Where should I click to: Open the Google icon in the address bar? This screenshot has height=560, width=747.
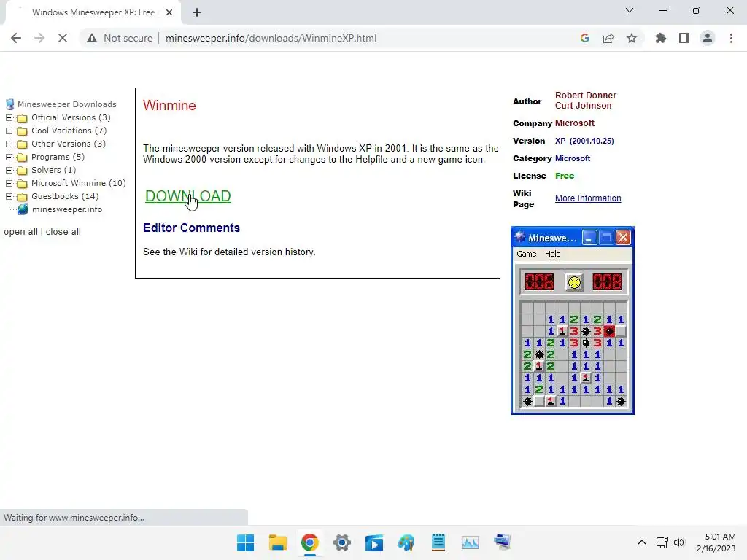[585, 38]
